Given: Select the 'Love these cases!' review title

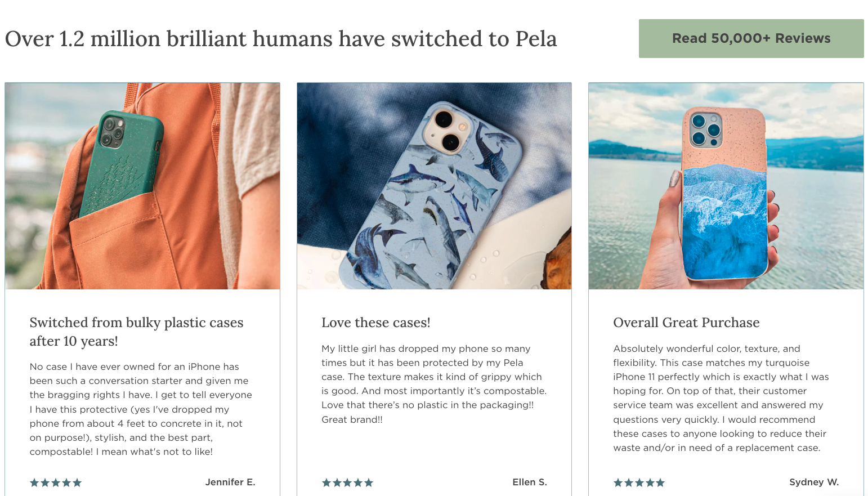Looking at the screenshot, I should point(376,323).
